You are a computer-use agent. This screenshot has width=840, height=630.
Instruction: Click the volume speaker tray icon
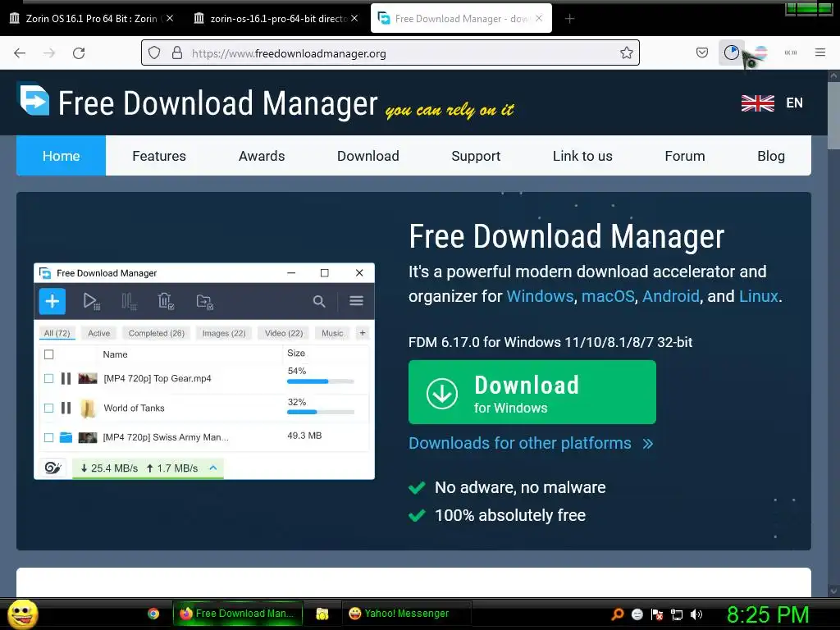(x=696, y=614)
